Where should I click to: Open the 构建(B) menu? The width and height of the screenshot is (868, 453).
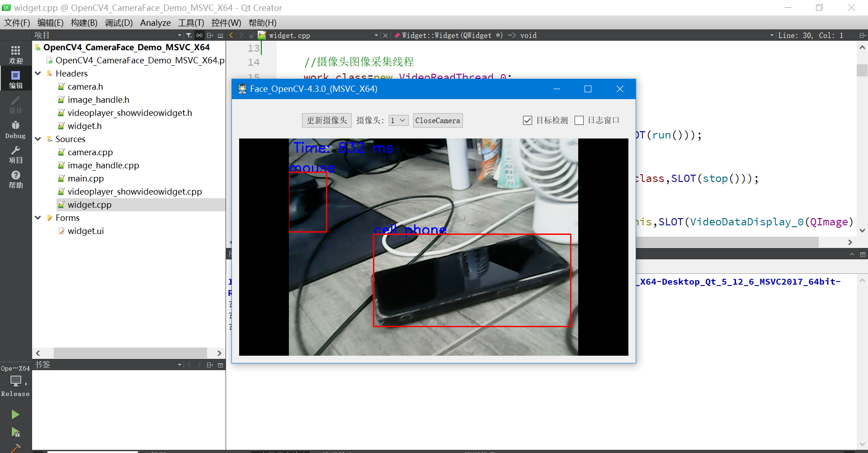click(x=84, y=23)
